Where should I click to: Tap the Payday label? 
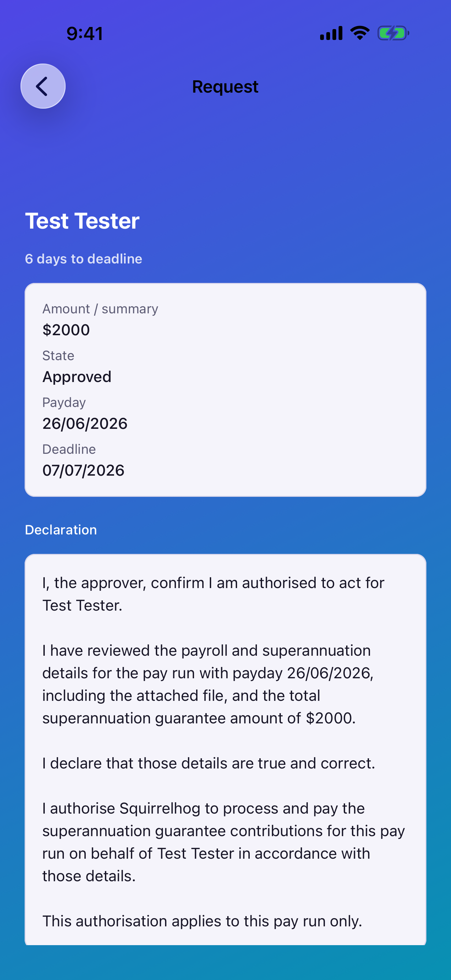pos(64,403)
